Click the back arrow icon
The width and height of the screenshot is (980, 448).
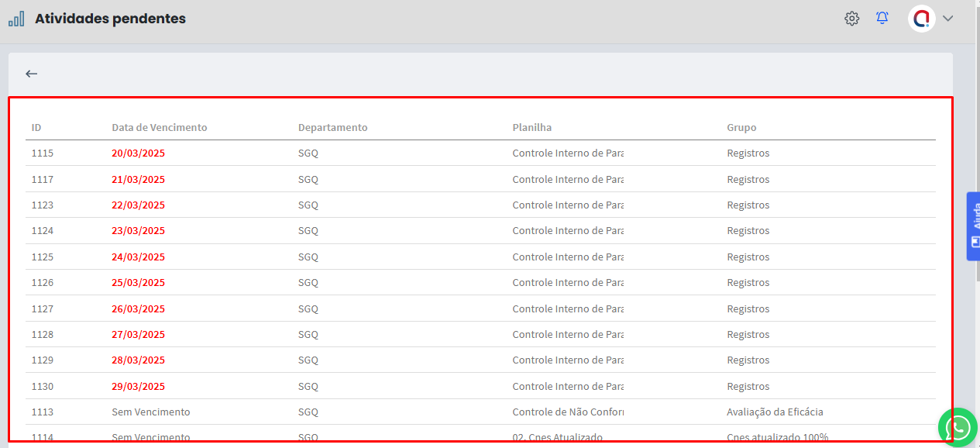pos(31,74)
